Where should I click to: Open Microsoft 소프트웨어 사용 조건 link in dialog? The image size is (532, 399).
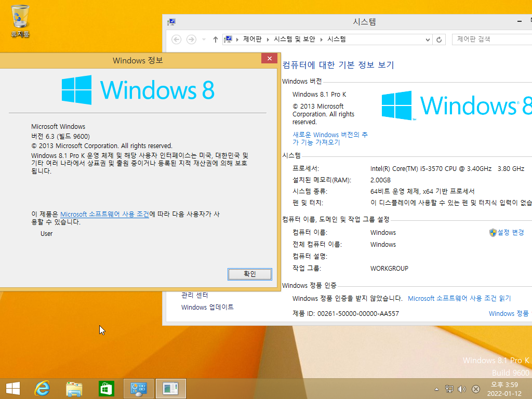pos(104,215)
